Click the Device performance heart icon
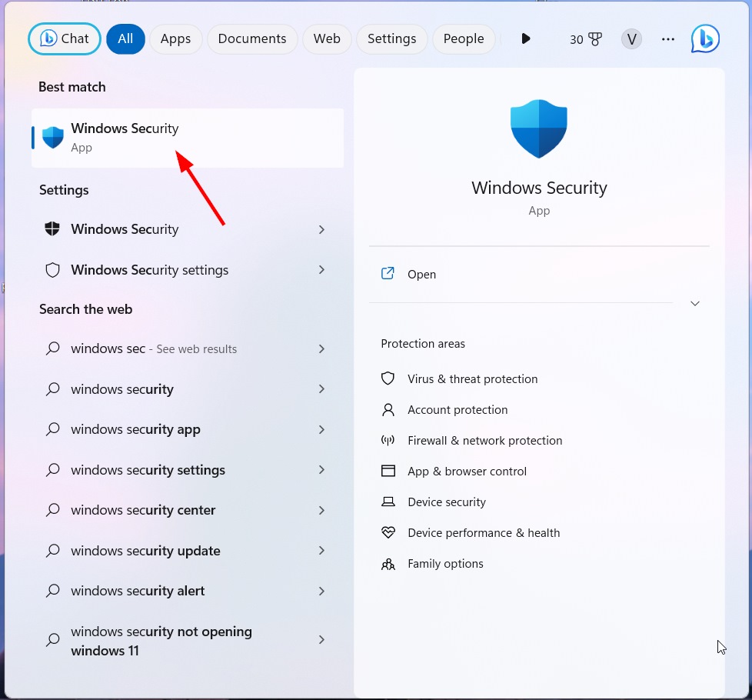752x700 pixels. point(388,532)
